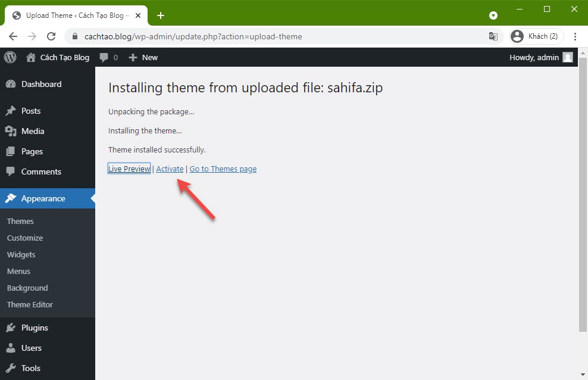Image resolution: width=588 pixels, height=380 pixels.
Task: Click the Media icon in sidebar
Action: pos(11,131)
